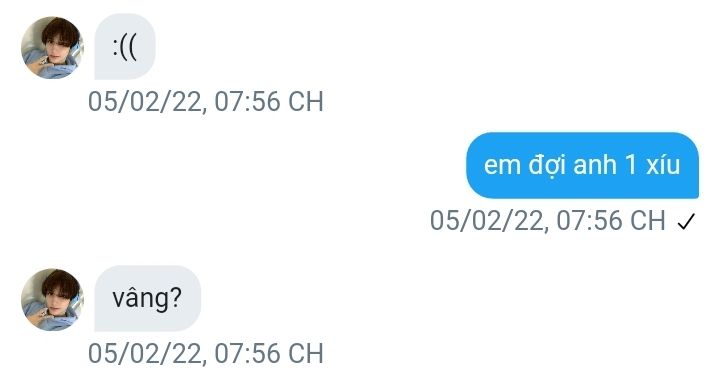Click the word "xíu" in the blue bubble
The image size is (720, 387).
pos(663,164)
